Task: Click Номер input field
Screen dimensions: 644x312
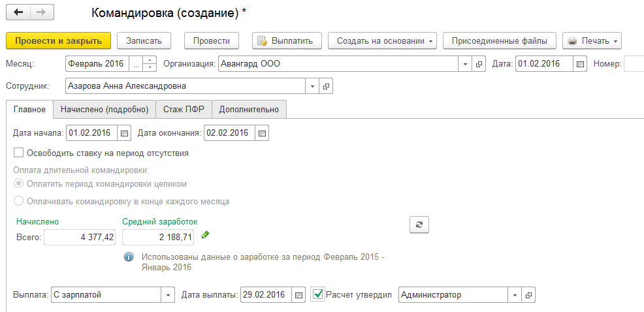Action: tap(634, 64)
